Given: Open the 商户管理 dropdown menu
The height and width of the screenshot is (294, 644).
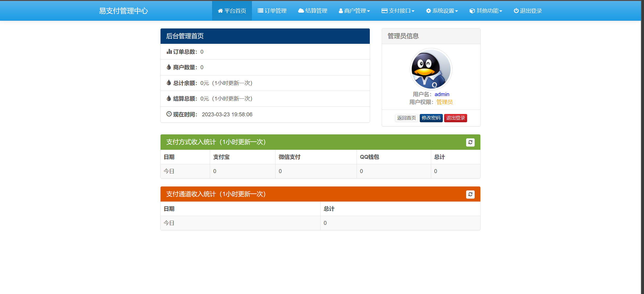Looking at the screenshot, I should pos(355,11).
